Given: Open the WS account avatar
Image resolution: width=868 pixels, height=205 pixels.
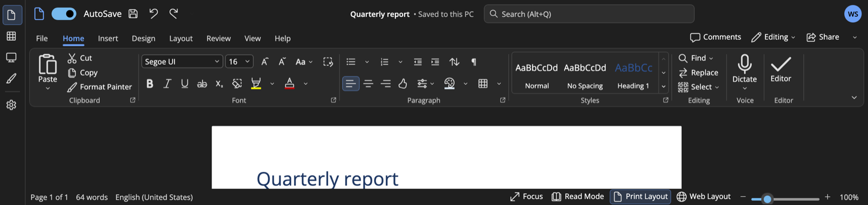Looking at the screenshot, I should pos(853,14).
